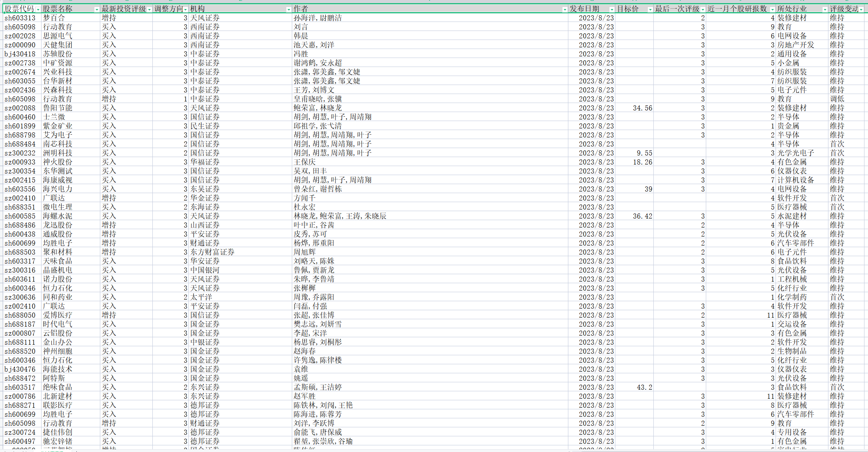868x452 pixels.
Task: Click the 东吴证券 institution cell
Action: [240, 189]
